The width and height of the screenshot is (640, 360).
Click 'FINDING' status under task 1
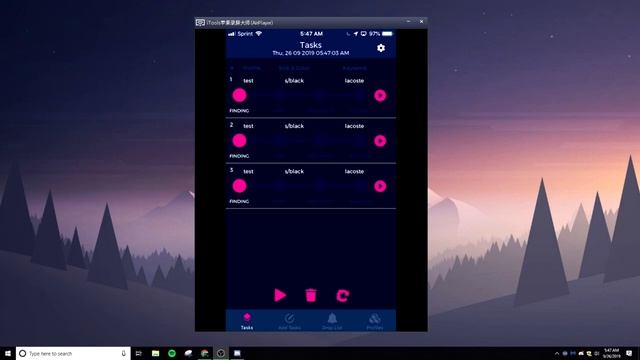tap(239, 111)
